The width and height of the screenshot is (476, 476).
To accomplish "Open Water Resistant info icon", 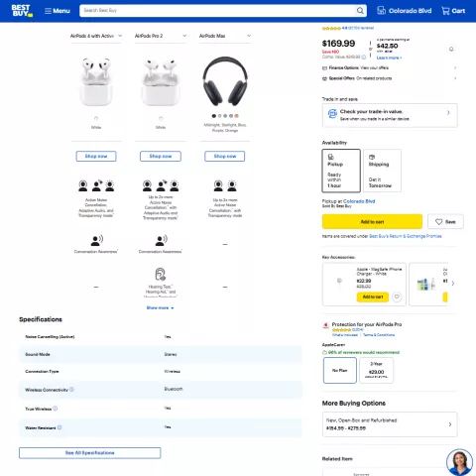I will pos(59,427).
